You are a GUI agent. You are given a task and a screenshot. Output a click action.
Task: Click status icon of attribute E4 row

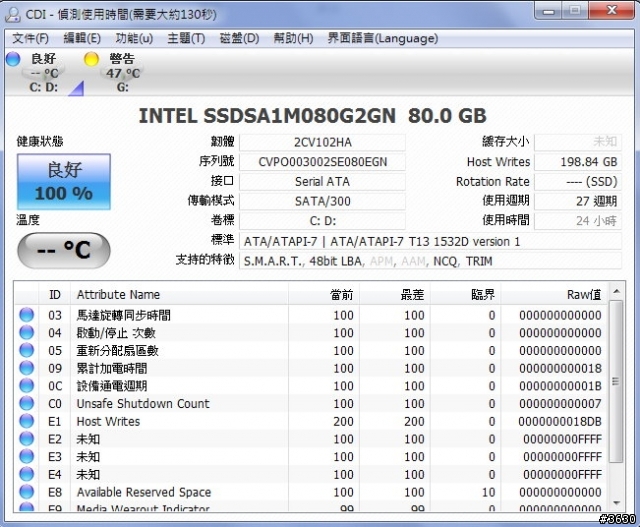27,474
